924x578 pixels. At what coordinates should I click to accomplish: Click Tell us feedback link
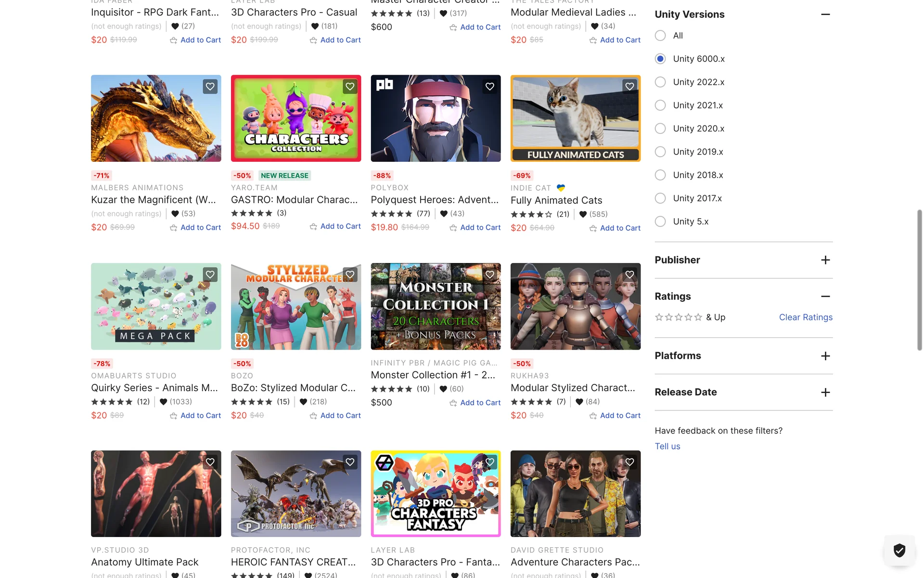[x=667, y=447]
